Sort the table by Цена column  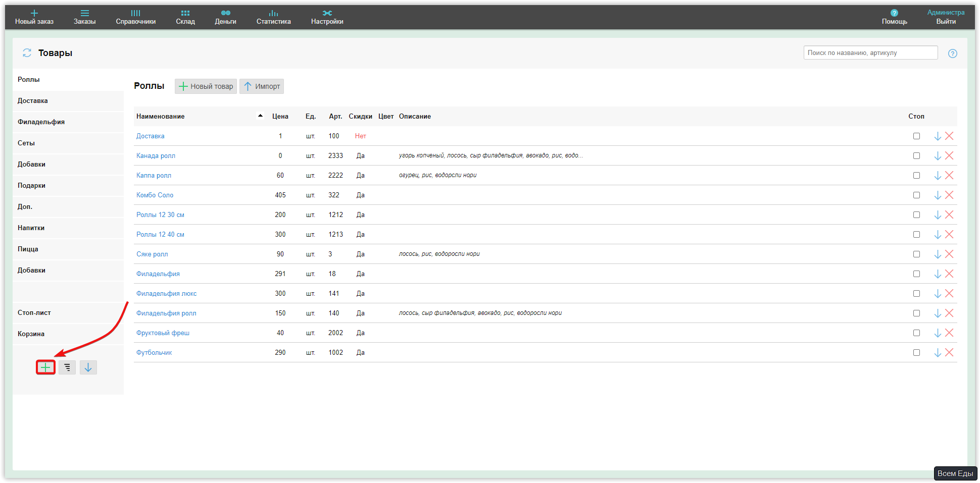[280, 116]
